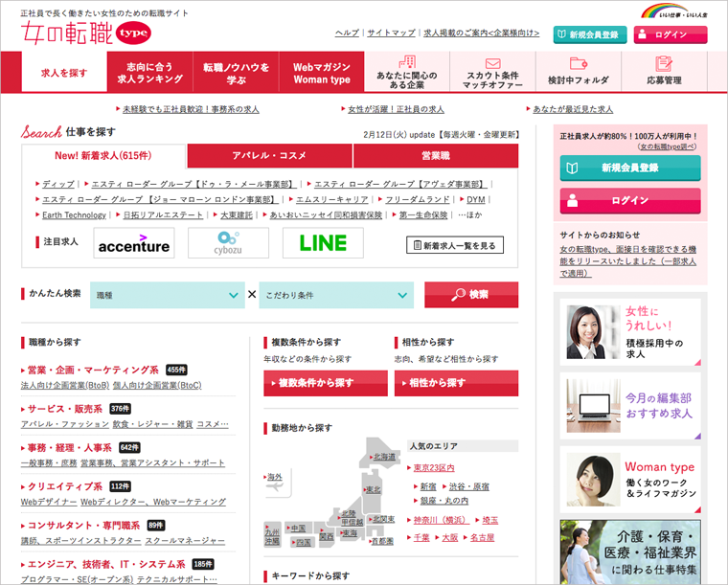728x585 pixels.
Task: Open 渋谷・原宿 area link
Action: pos(469,486)
